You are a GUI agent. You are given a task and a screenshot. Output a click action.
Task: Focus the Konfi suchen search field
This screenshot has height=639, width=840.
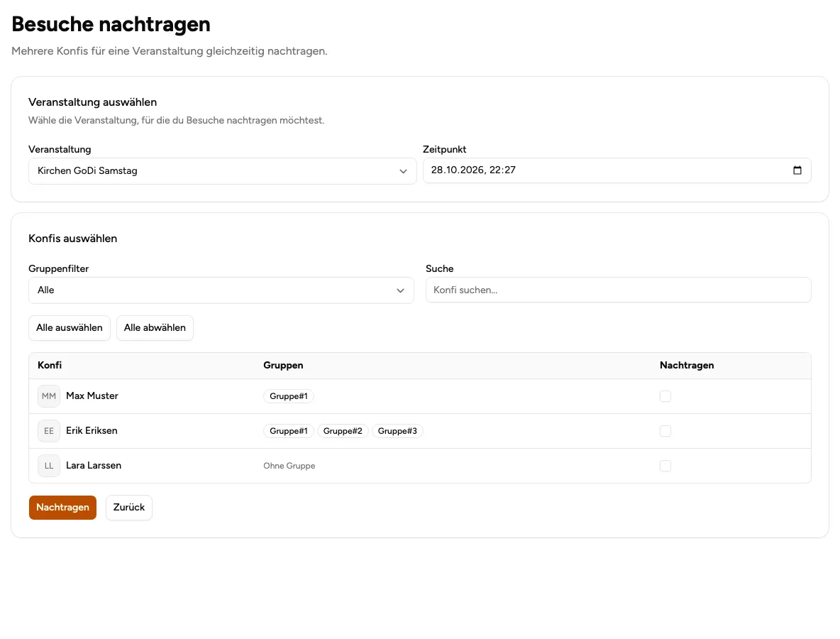[618, 290]
